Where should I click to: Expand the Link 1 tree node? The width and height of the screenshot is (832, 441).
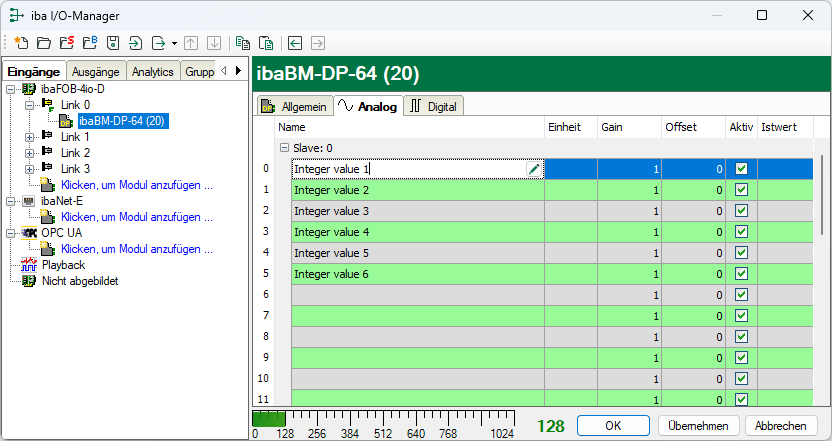29,137
